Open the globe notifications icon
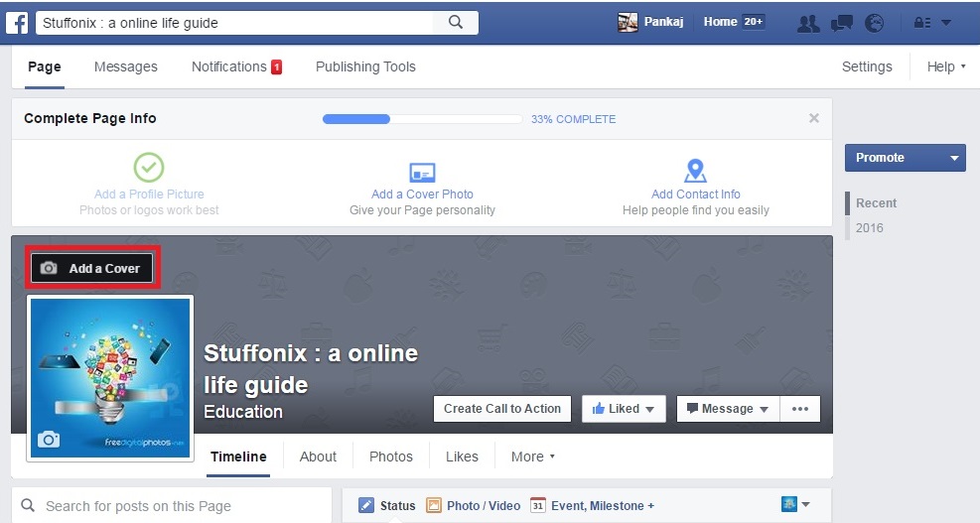 click(x=875, y=23)
